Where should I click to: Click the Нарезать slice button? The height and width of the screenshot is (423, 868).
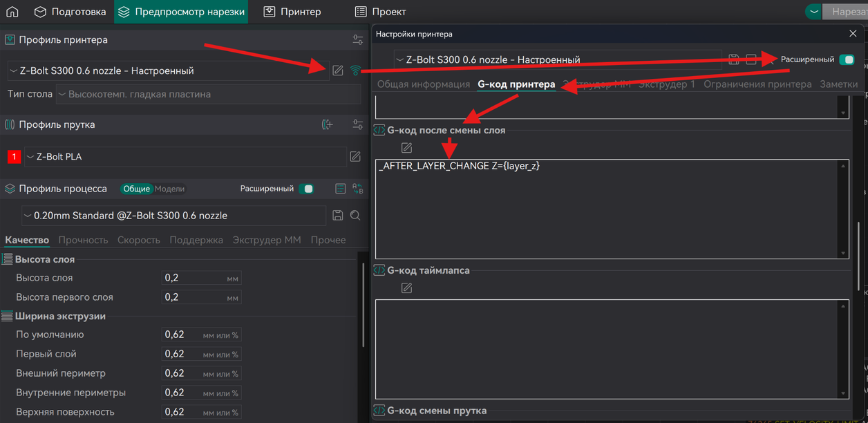(x=845, y=12)
